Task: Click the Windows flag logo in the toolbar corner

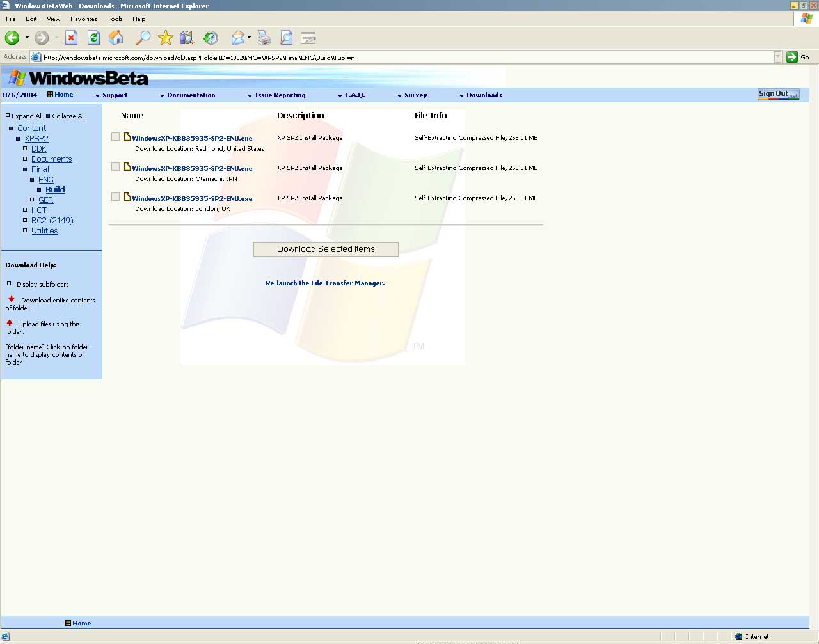Action: 806,19
